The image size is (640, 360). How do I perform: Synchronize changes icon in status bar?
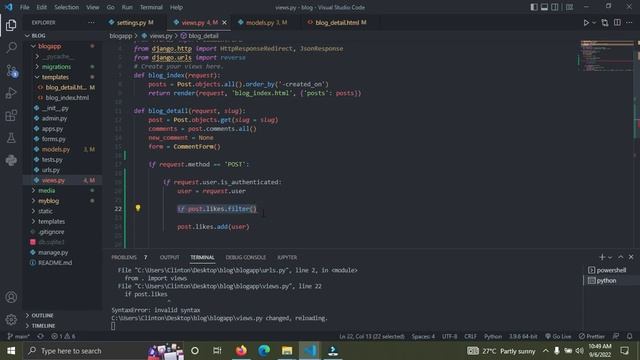tap(40, 336)
